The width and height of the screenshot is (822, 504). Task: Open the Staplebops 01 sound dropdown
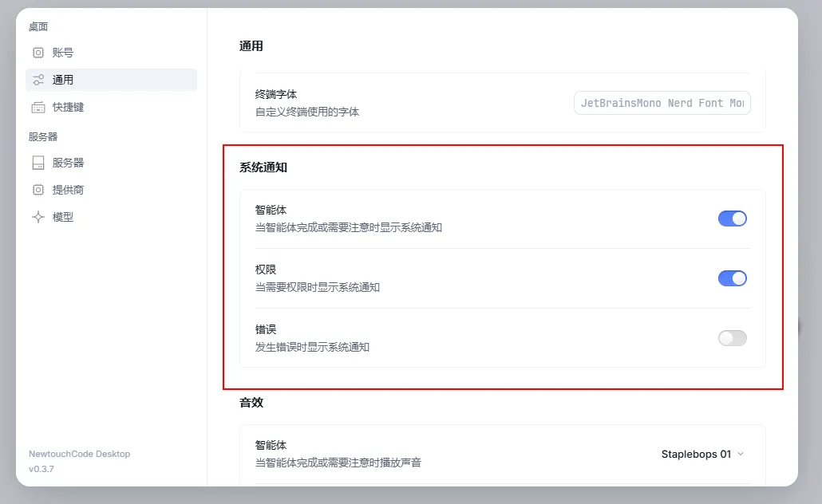702,455
